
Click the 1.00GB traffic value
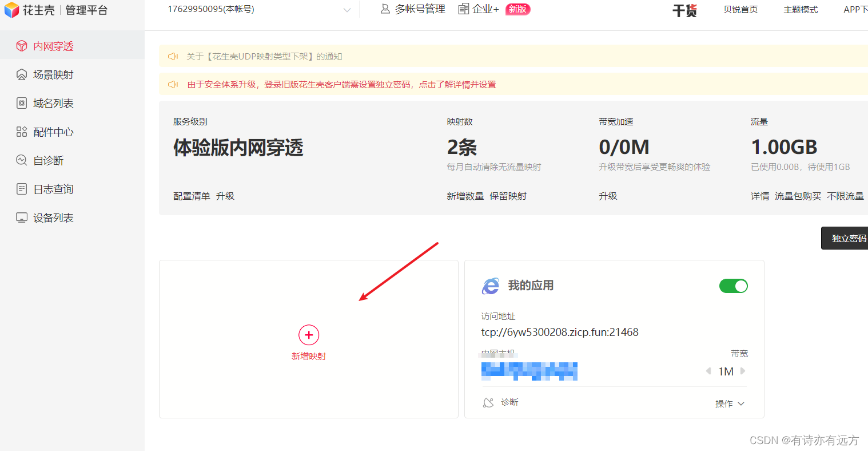(784, 147)
